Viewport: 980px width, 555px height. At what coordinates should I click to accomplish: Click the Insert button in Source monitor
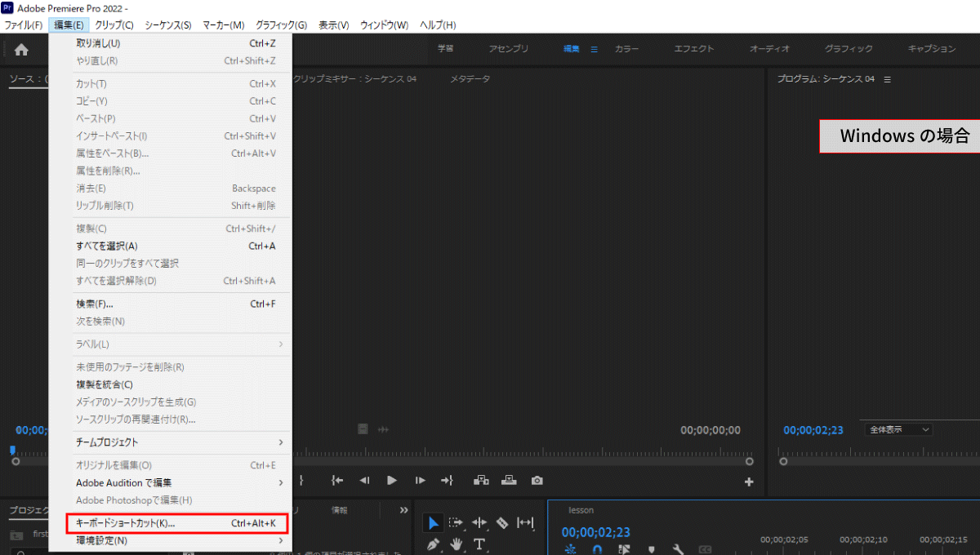point(481,481)
